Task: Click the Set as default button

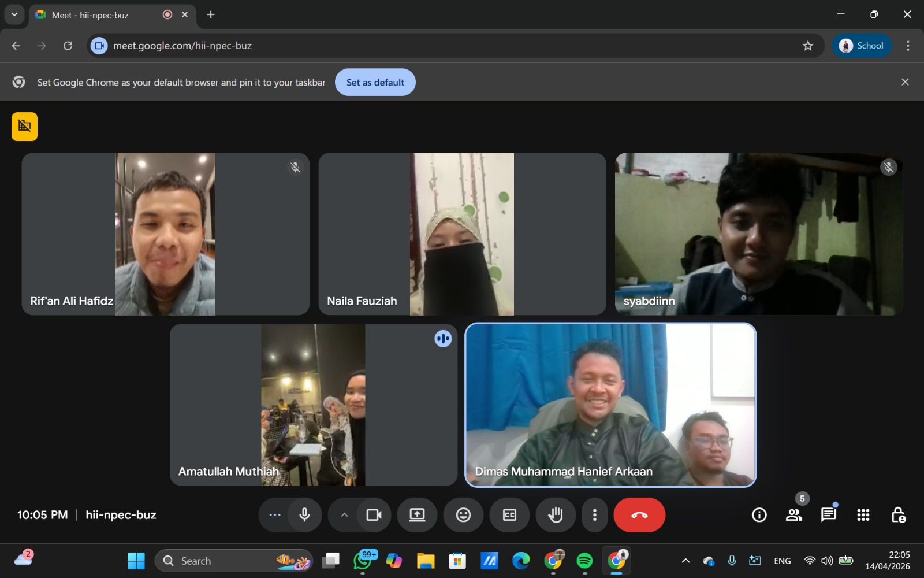Action: (x=375, y=82)
